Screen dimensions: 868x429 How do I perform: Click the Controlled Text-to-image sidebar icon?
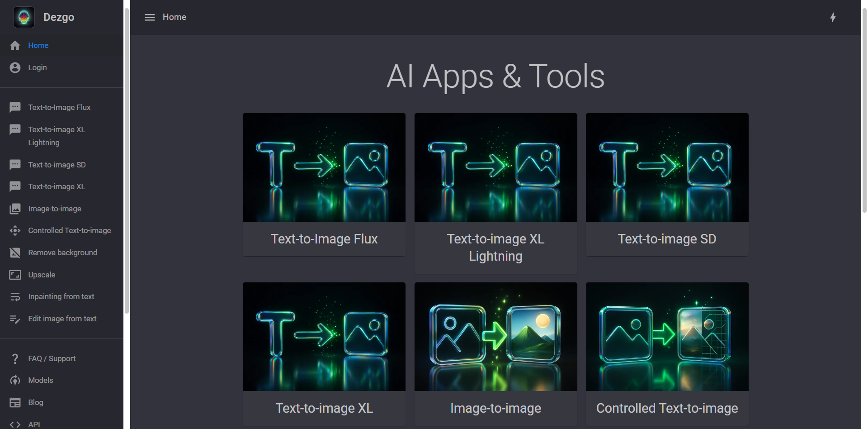[15, 230]
